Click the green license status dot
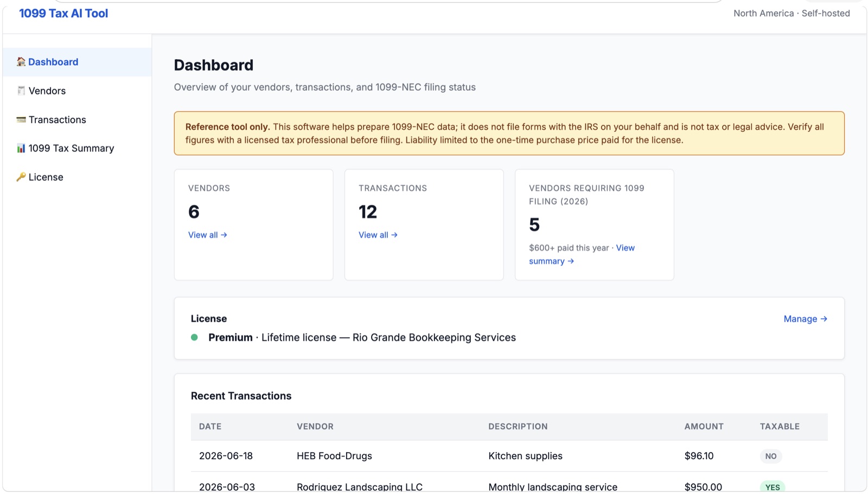The width and height of the screenshot is (868, 494). (x=194, y=337)
